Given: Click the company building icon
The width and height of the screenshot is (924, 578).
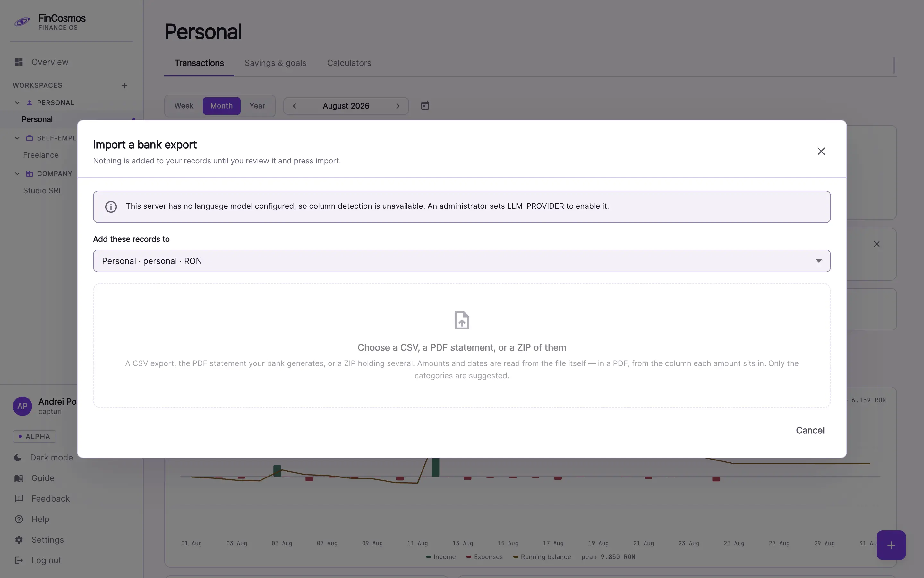Looking at the screenshot, I should [x=30, y=173].
